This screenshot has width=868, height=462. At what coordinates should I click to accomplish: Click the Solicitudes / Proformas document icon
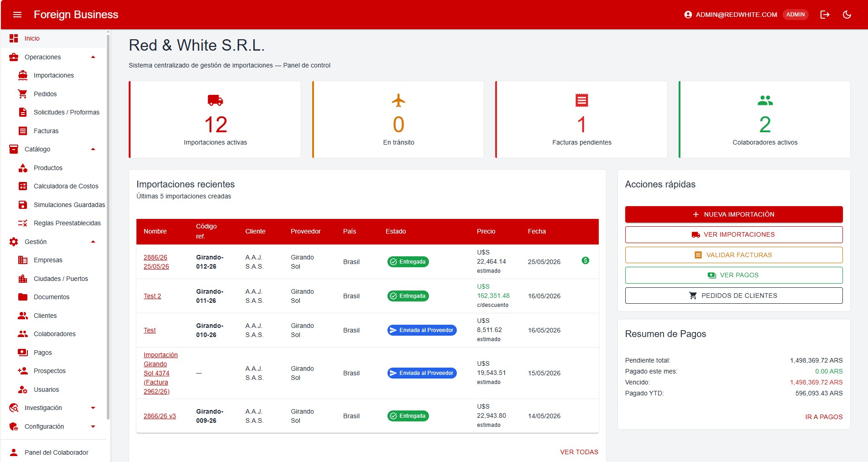click(23, 112)
